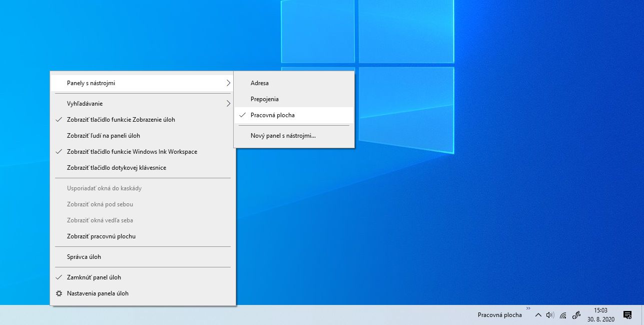Uncheck Zobraziť tlačidlo funkcie Windows Ink Workspace
The height and width of the screenshot is (325, 644).
143,152
